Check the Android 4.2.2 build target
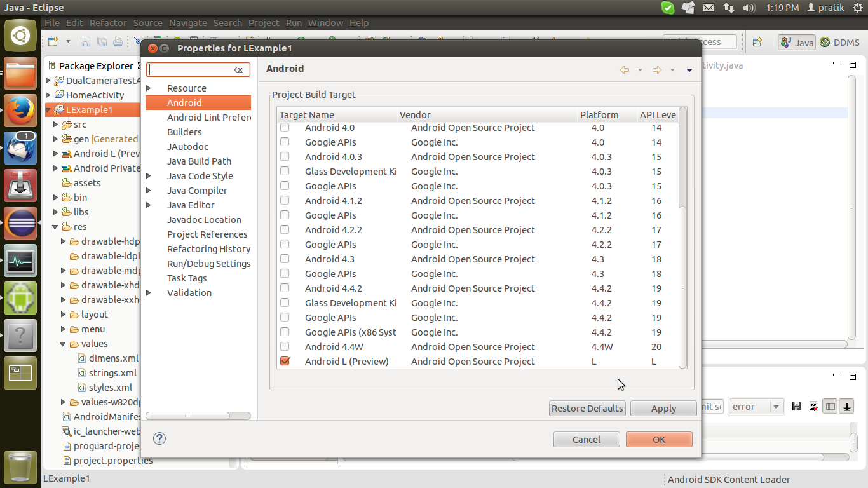Viewport: 868px width, 488px height. [285, 229]
